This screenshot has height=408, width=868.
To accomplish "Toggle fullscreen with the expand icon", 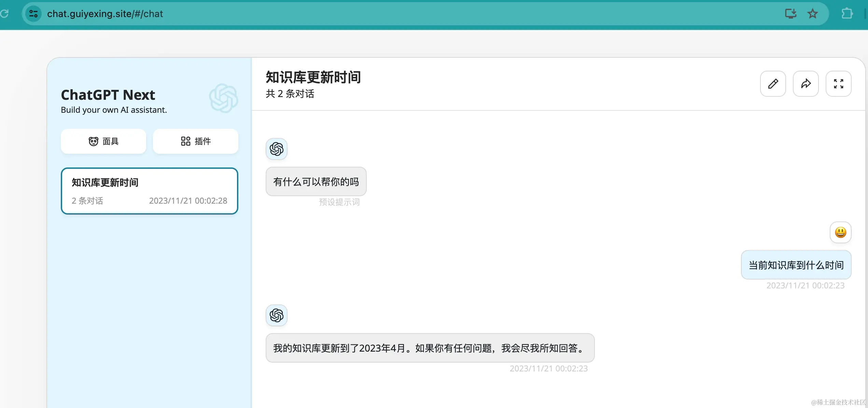I will [838, 84].
